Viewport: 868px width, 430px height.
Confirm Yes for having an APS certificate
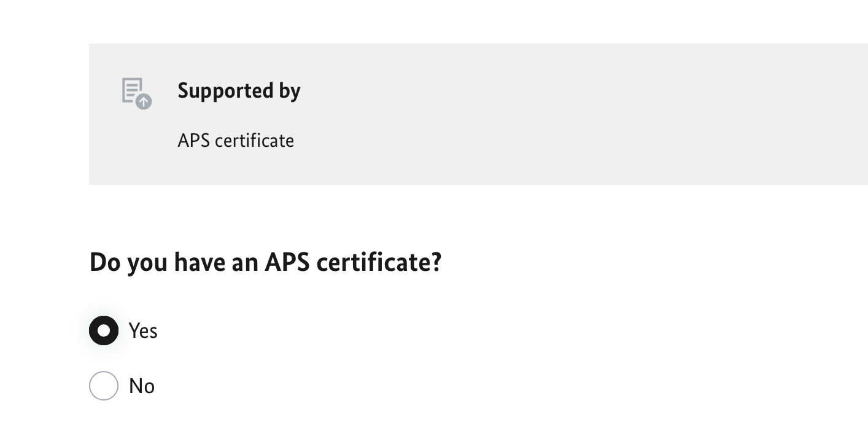click(x=104, y=331)
